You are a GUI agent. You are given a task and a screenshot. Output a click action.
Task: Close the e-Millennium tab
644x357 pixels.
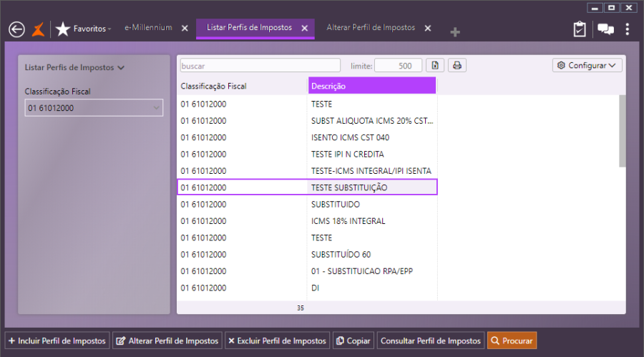185,28
